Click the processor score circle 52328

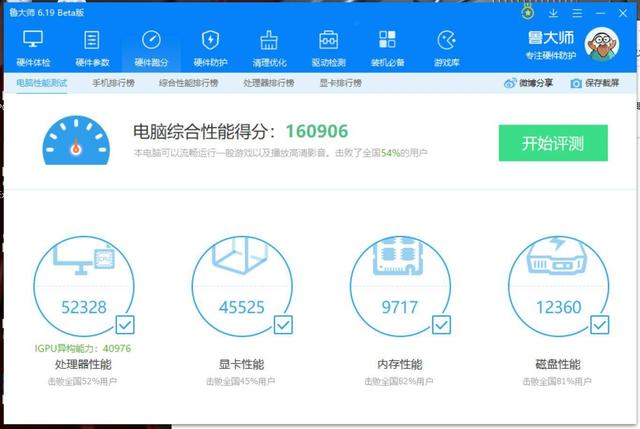[84, 286]
